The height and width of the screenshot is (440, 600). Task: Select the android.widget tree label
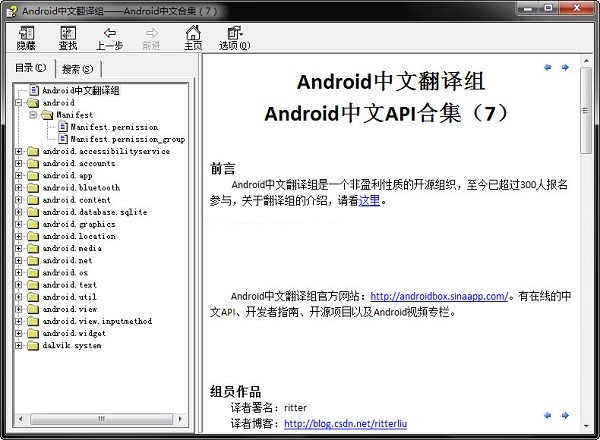(74, 333)
